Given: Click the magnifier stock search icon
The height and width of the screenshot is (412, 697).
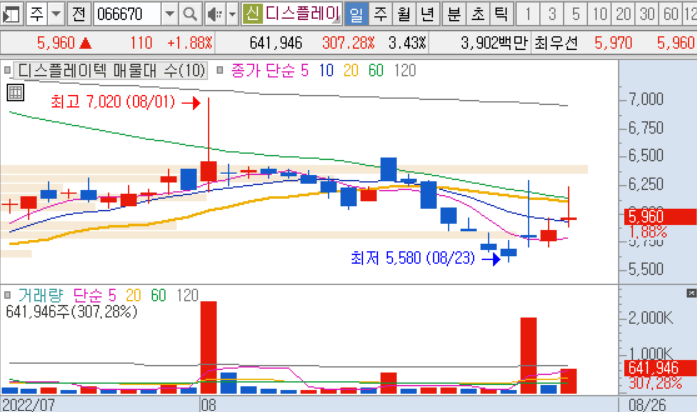Looking at the screenshot, I should click(x=190, y=14).
